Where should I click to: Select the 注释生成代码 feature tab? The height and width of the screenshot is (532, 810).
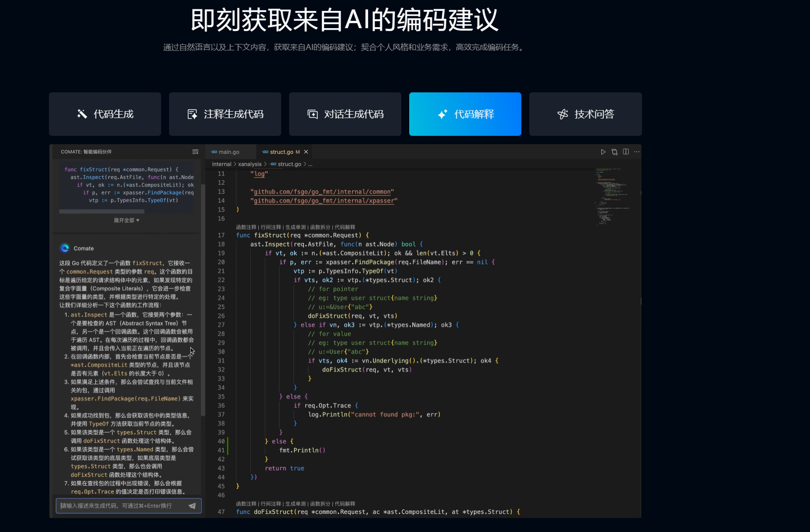point(225,114)
